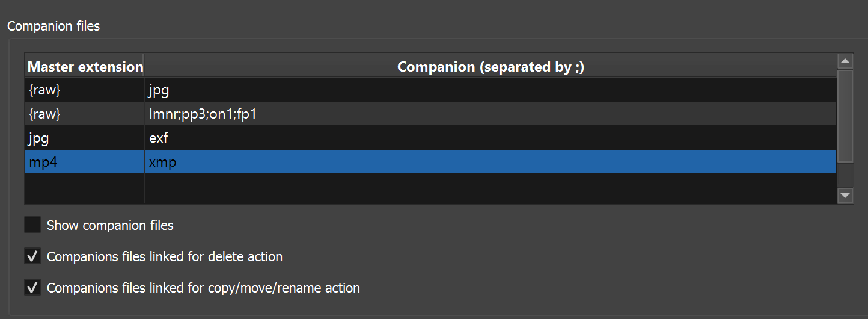Select the second {raw} master extension cell
This screenshot has width=868, height=319.
[x=85, y=114]
